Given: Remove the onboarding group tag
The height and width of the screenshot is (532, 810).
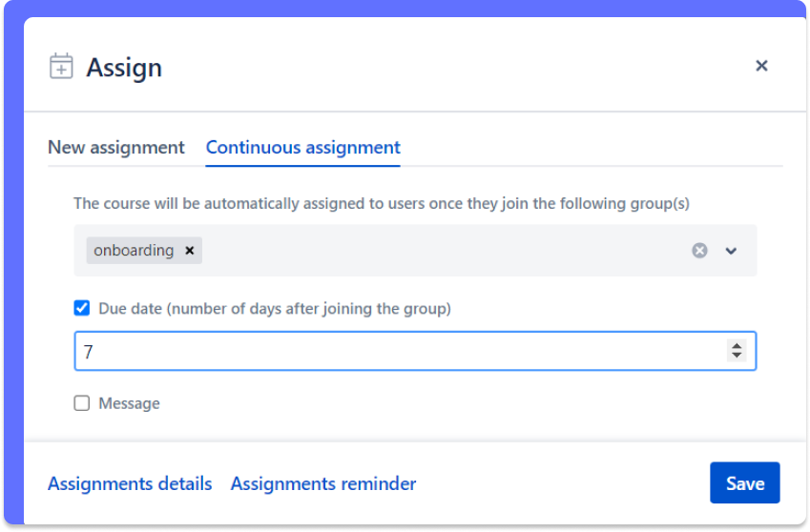Looking at the screenshot, I should [x=189, y=251].
